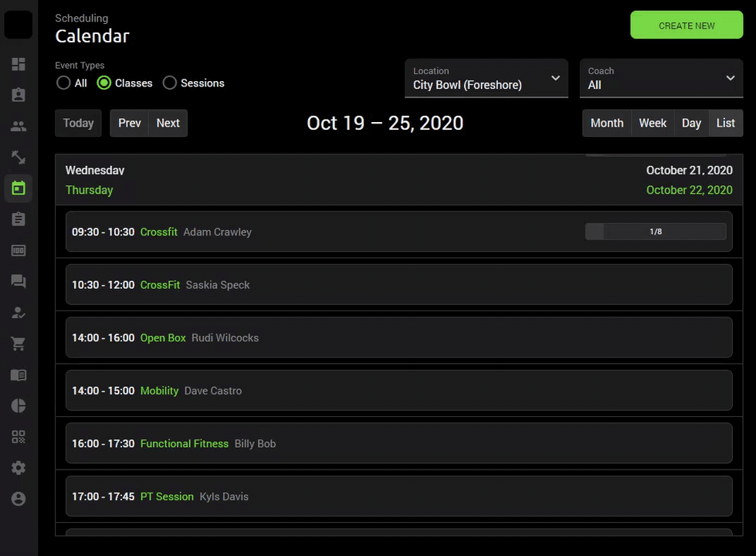Open the open book icon in sidebar
Screen dimensions: 756x556
(19, 375)
